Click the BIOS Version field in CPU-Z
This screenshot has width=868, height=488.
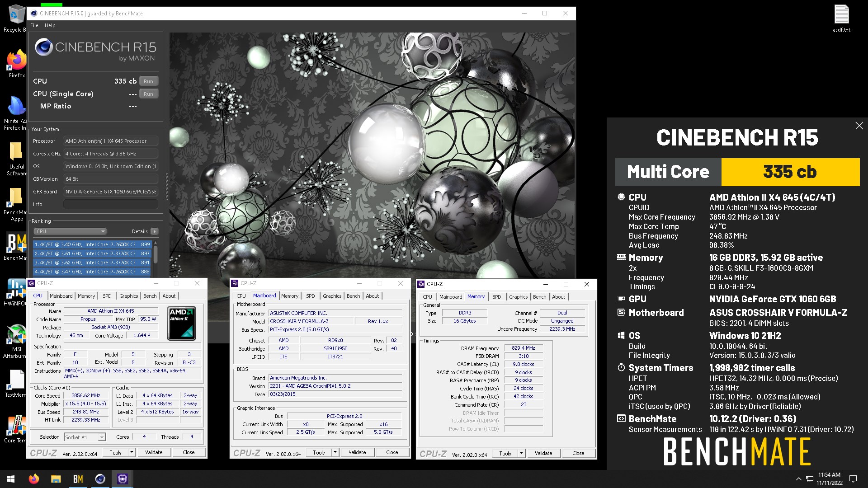coord(335,386)
